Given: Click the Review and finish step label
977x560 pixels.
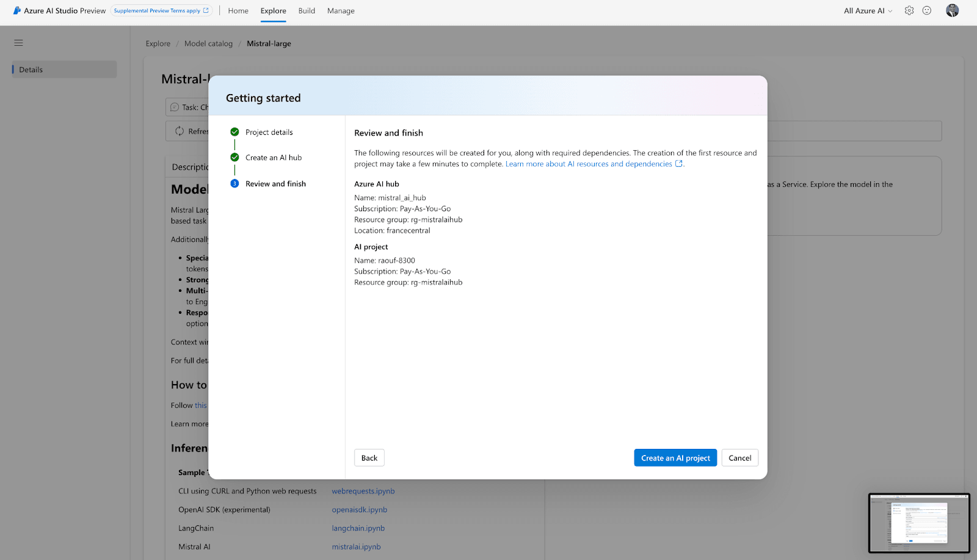Looking at the screenshot, I should [x=275, y=184].
